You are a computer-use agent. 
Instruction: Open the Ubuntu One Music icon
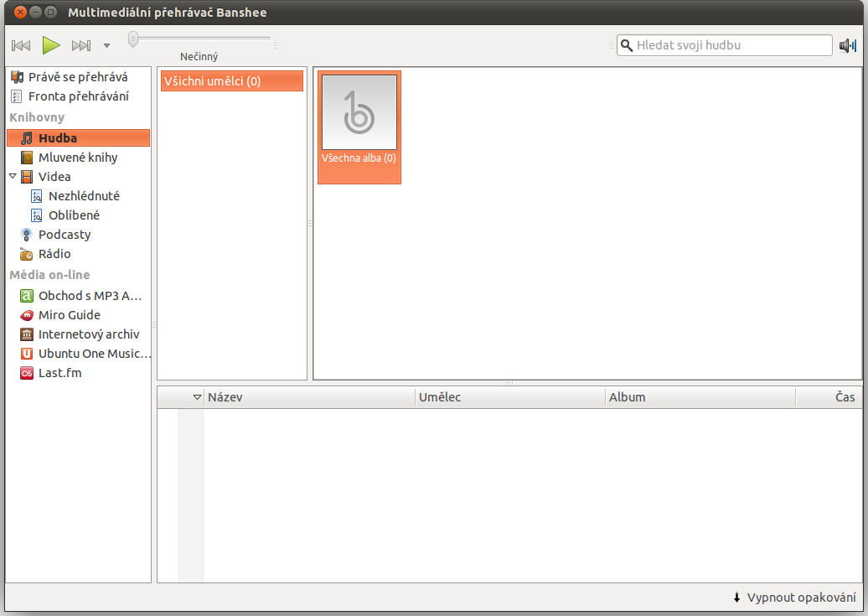(x=27, y=354)
